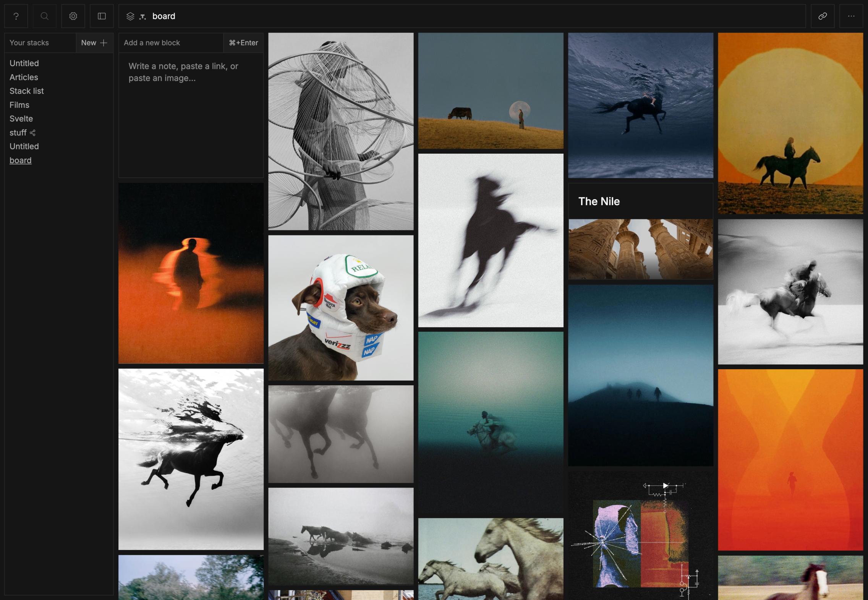This screenshot has height=600, width=868.
Task: Open search with magnifier icon
Action: [44, 16]
